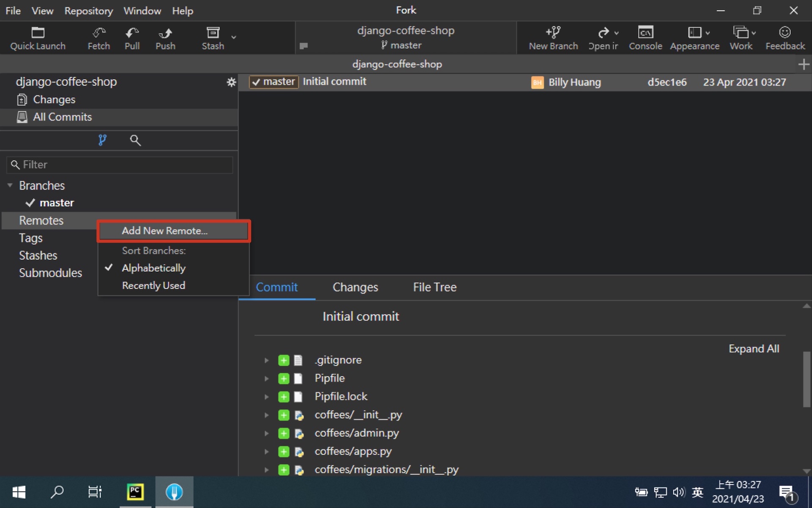This screenshot has height=508, width=812.
Task: Expand coffees/admin.py file diff
Action: (x=266, y=433)
